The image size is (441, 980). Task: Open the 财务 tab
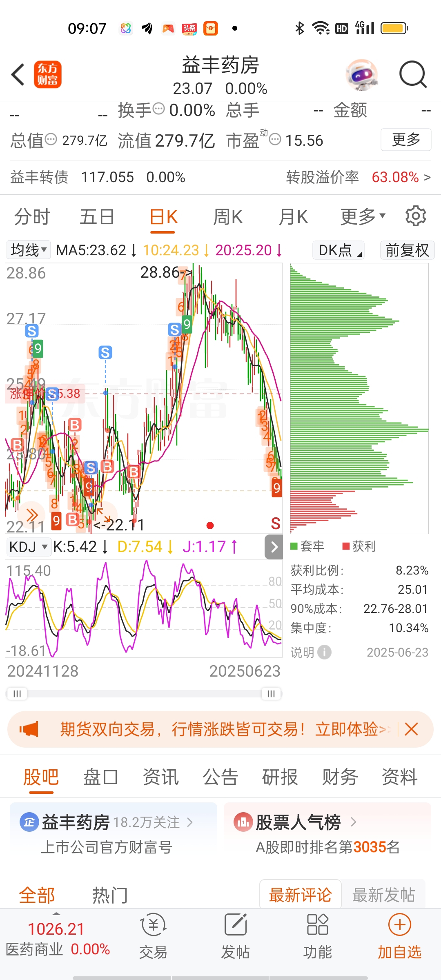coord(340,777)
